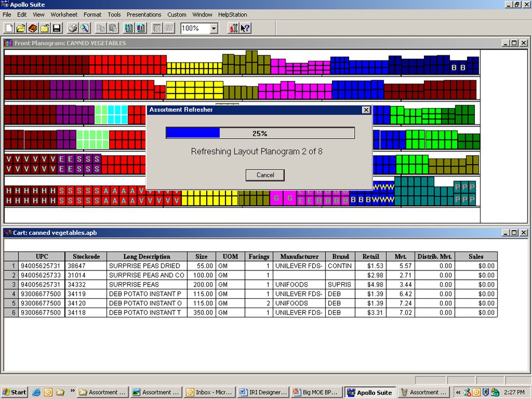Click the Manufacturer column header
Image resolution: width=532 pixels, height=399 pixels.
(299, 257)
